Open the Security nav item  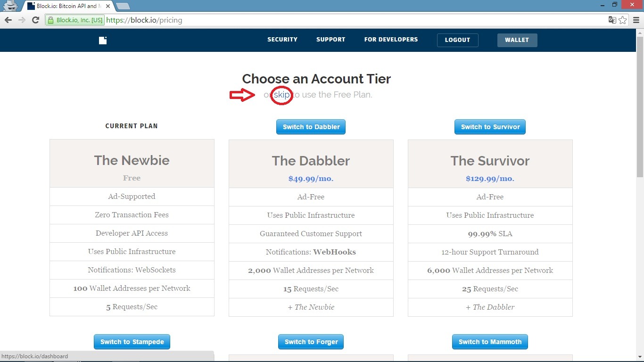tap(282, 40)
